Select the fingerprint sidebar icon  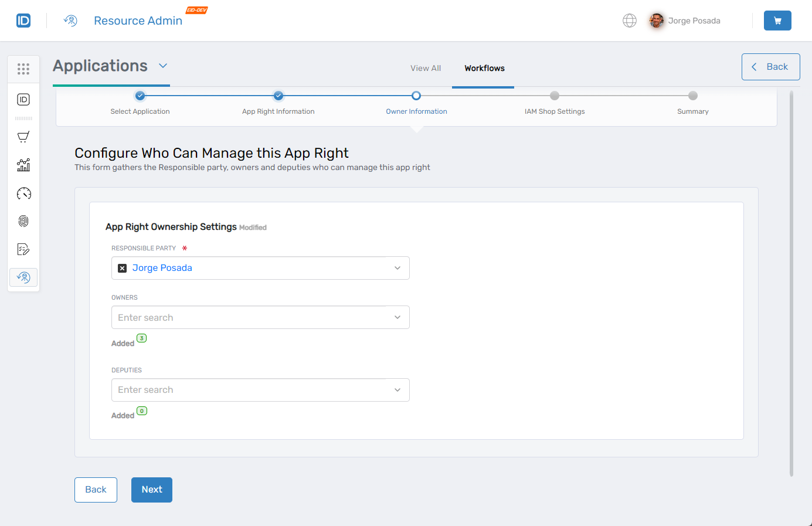[23, 221]
